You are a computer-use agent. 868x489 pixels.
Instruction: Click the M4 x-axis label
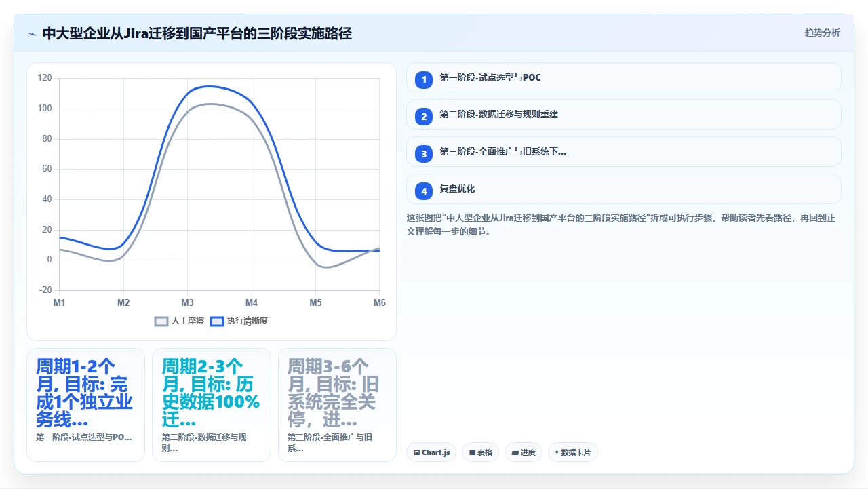click(x=252, y=302)
